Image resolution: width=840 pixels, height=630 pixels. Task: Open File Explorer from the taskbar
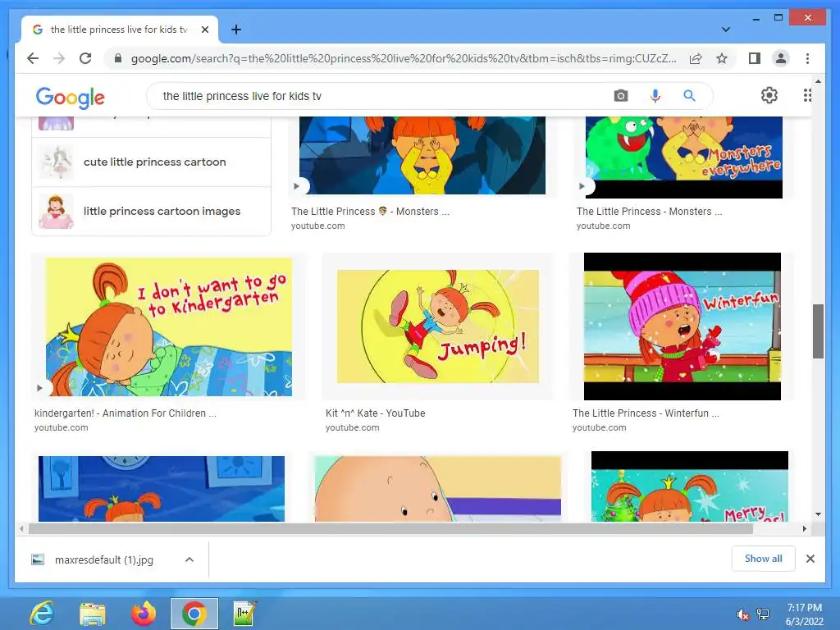(92, 614)
